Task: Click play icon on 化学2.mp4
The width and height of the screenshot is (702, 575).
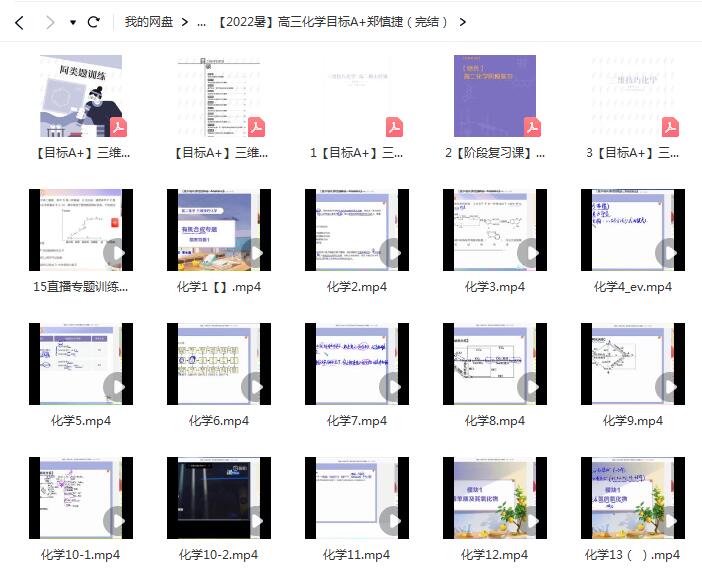Action: (x=393, y=253)
